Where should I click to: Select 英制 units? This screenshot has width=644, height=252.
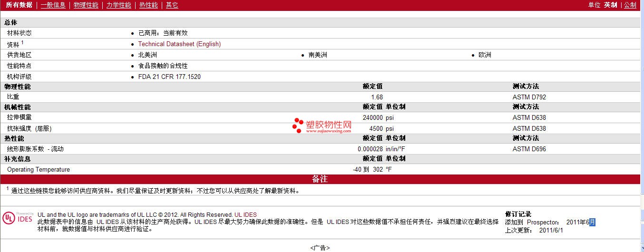click(x=611, y=5)
